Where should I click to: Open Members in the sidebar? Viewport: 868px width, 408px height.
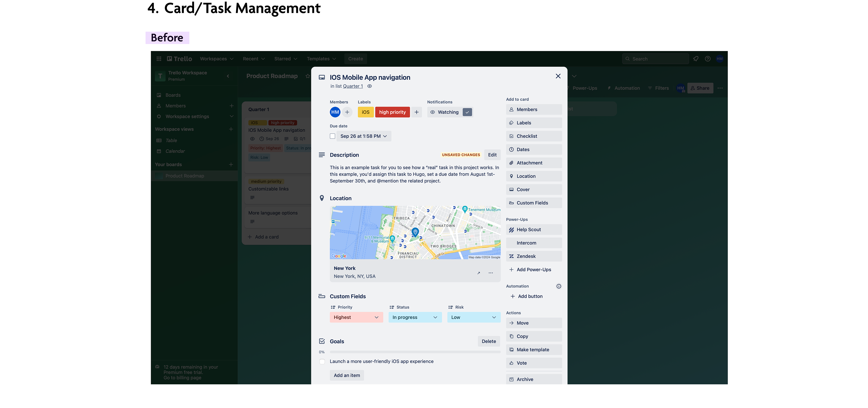click(176, 106)
